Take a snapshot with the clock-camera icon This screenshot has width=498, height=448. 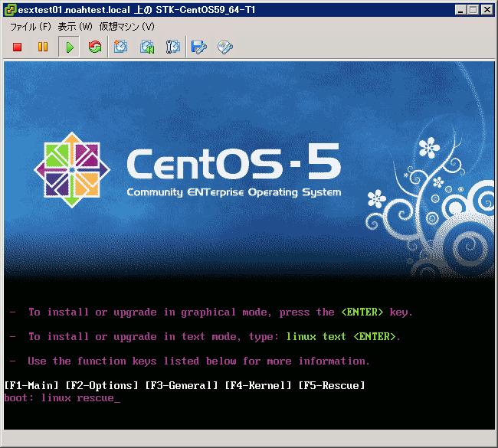[120, 47]
